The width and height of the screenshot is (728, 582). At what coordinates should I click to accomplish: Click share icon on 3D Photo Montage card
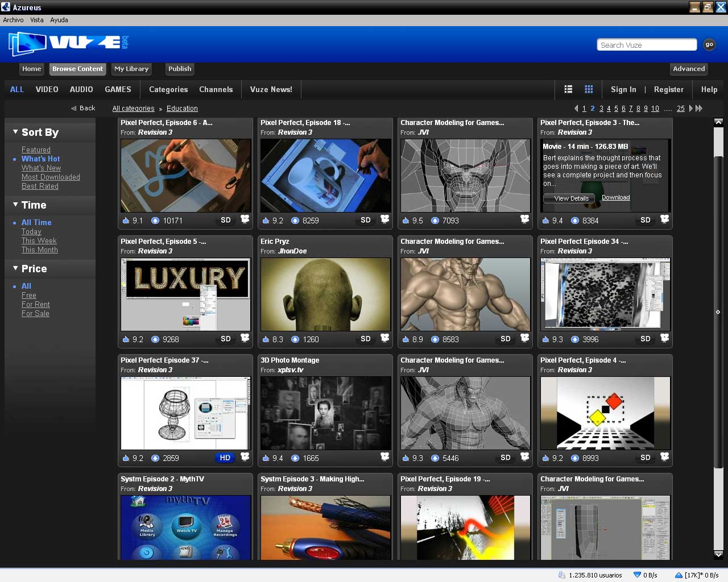pos(384,457)
